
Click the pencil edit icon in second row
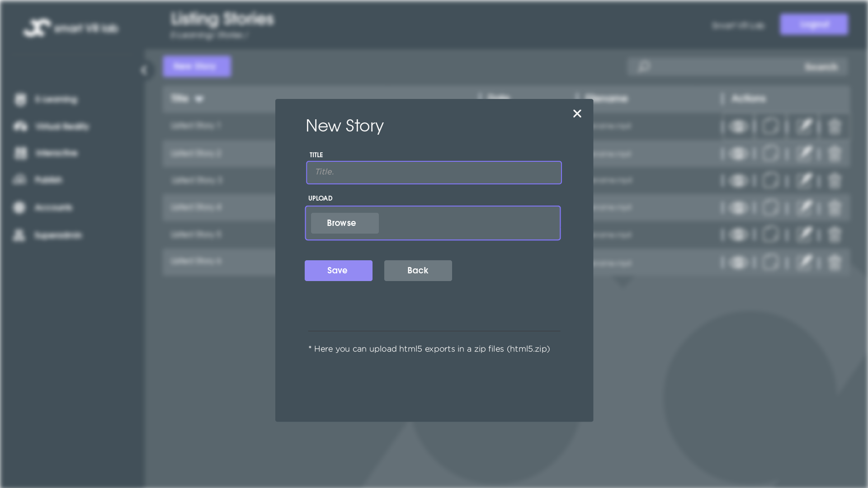(804, 153)
